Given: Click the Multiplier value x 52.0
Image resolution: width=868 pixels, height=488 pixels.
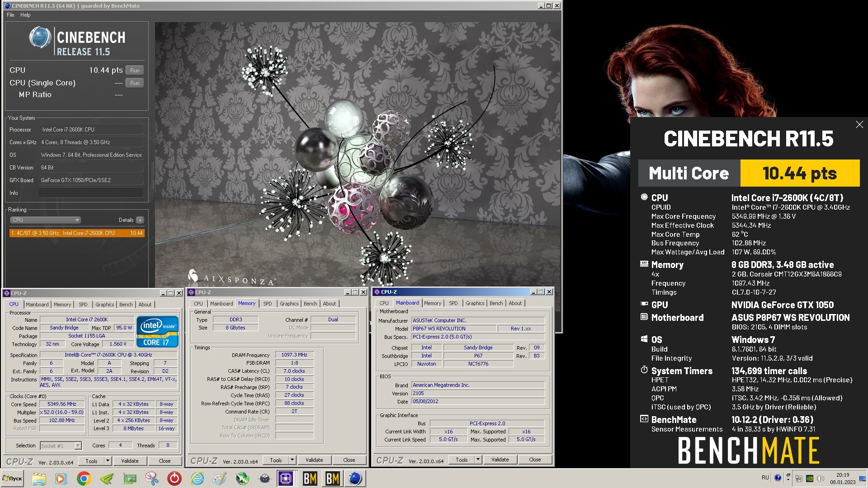Looking at the screenshot, I should pyautogui.click(x=62, y=413).
